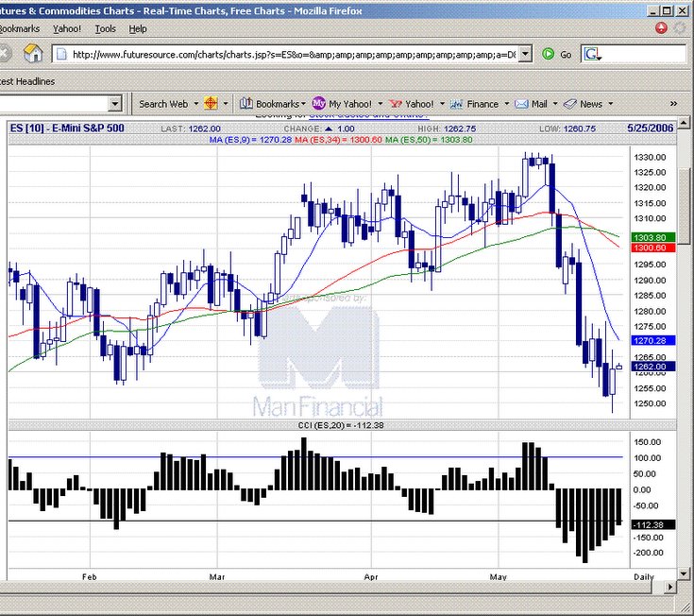Open the Help menu
Image resolution: width=694 pixels, height=616 pixels.
(x=138, y=28)
